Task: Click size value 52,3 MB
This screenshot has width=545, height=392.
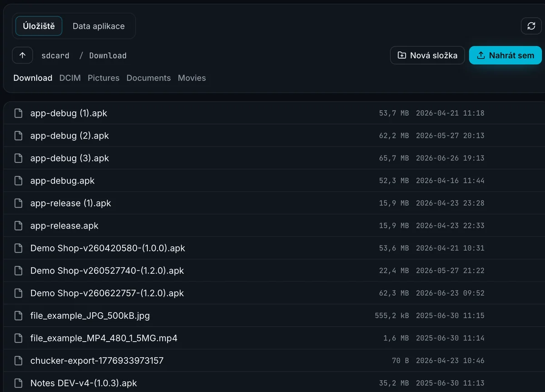Action: pos(394,181)
